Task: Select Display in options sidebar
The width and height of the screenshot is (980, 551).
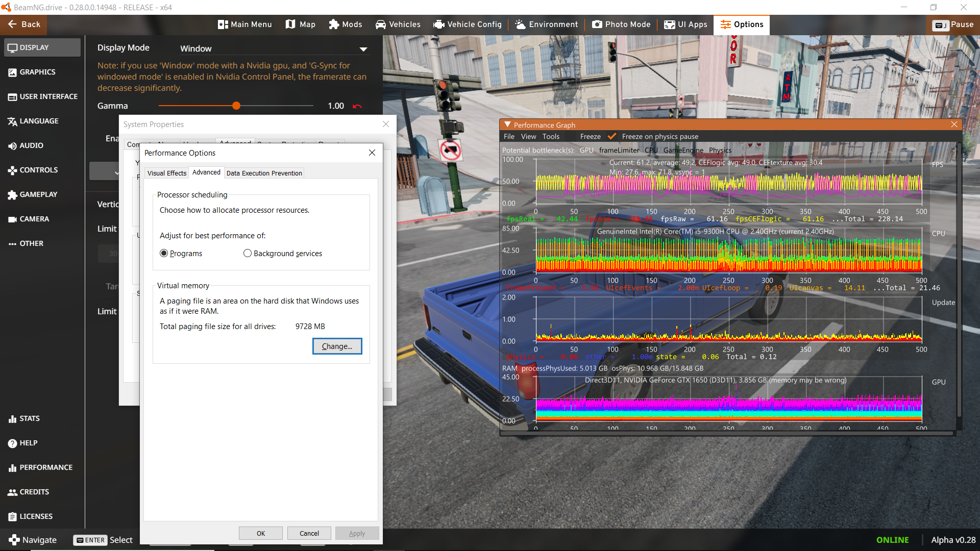Action: (x=42, y=47)
